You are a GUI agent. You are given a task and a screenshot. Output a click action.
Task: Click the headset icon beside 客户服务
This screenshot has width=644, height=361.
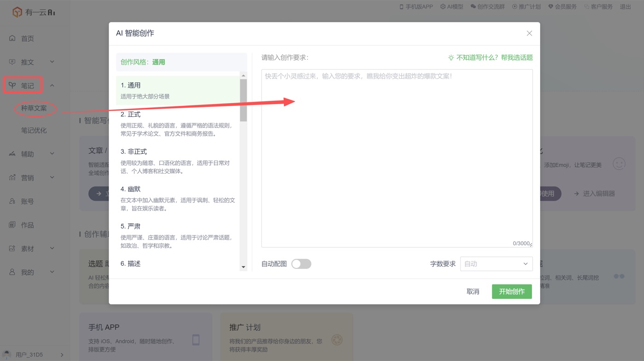pos(586,7)
